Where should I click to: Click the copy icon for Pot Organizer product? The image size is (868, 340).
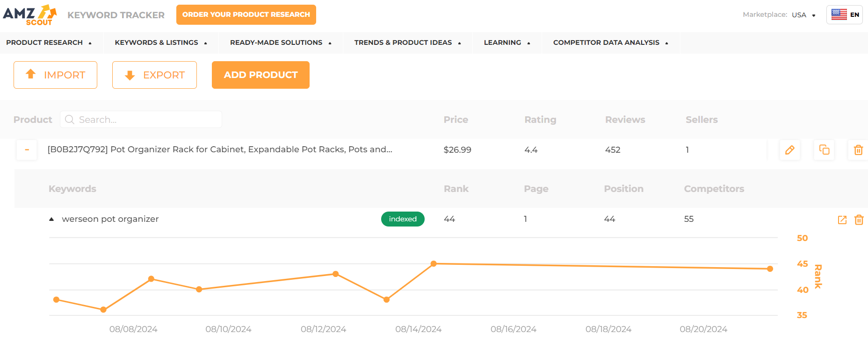pyautogui.click(x=824, y=150)
